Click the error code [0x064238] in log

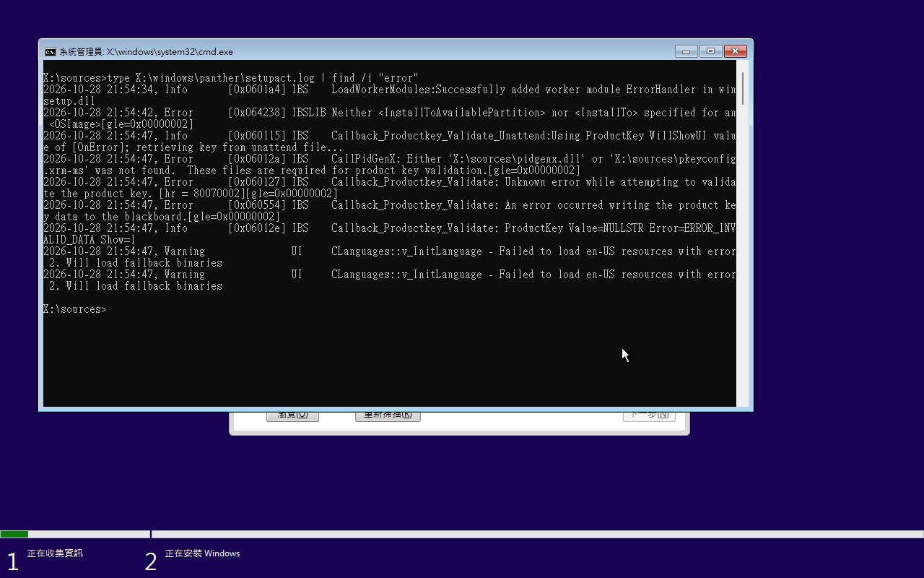[x=257, y=113]
